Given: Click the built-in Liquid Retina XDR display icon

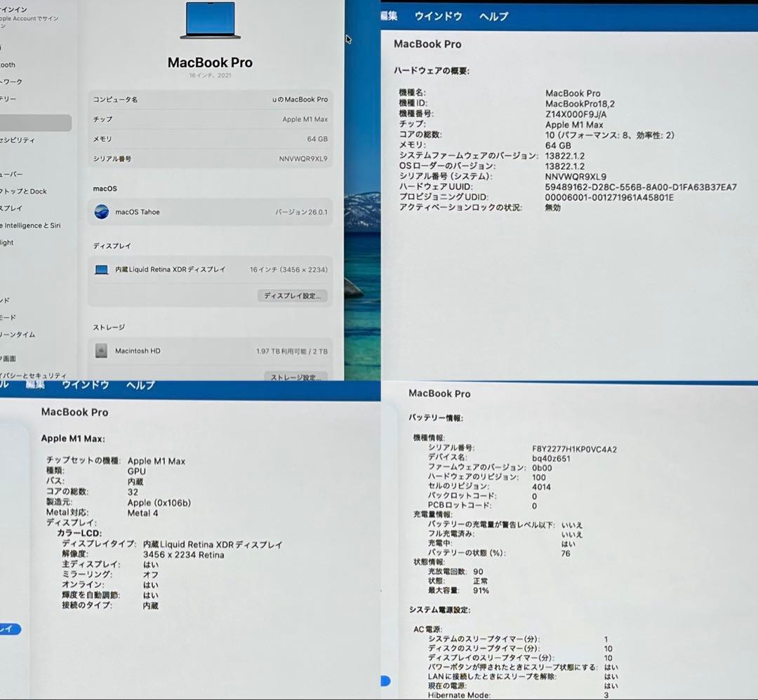Looking at the screenshot, I should [x=102, y=269].
